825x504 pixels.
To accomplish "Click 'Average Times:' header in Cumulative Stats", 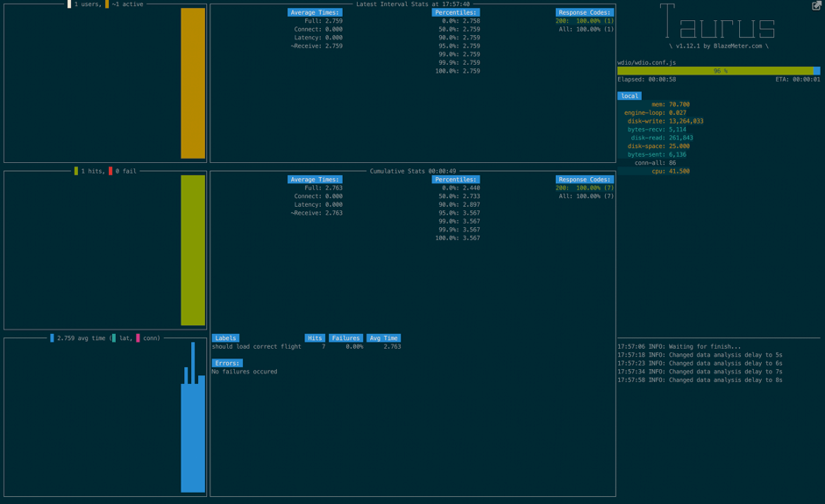I will [315, 180].
